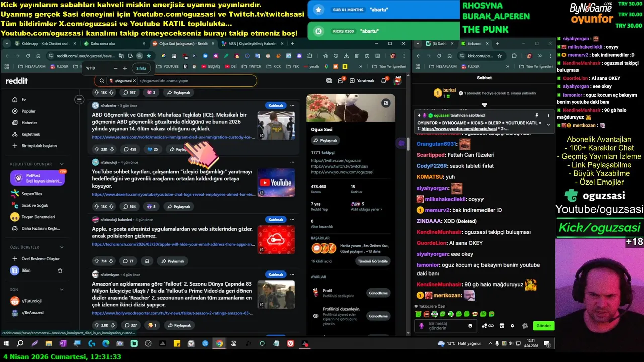Favorite the Bilim custom feed star
The image size is (644, 362).
pyautogui.click(x=60, y=270)
